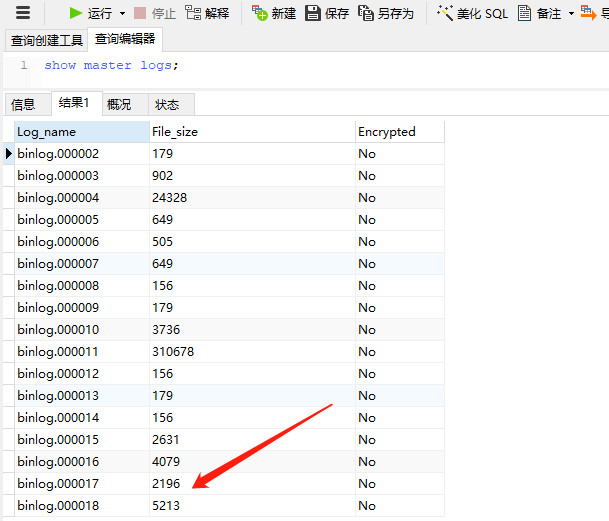Select the binlog.000003 cell
This screenshot has height=521, width=609.
click(82, 176)
